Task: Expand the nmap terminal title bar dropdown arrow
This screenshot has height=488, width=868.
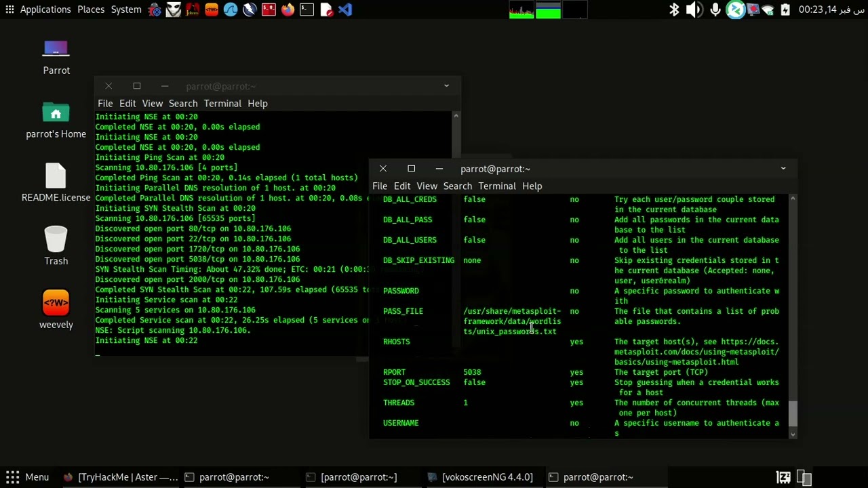Action: click(446, 86)
